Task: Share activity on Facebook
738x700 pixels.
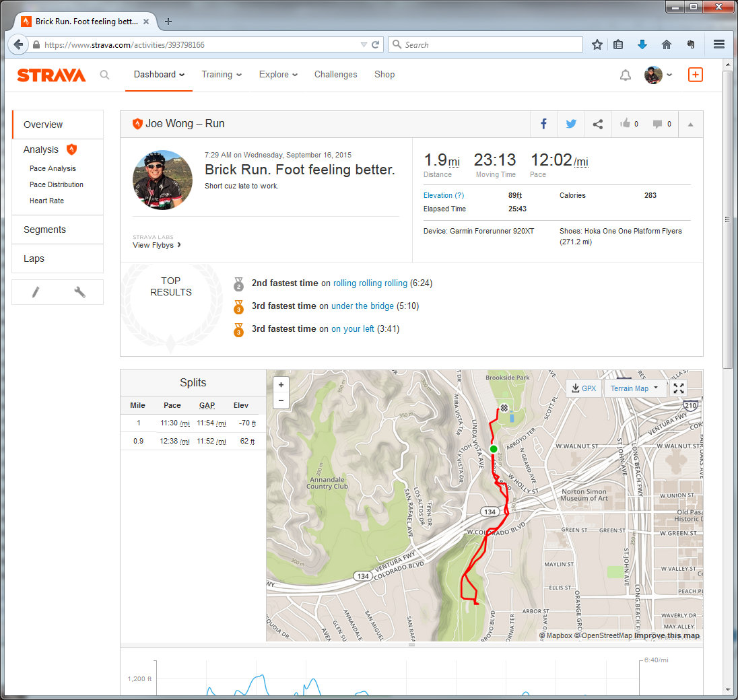Action: point(543,124)
